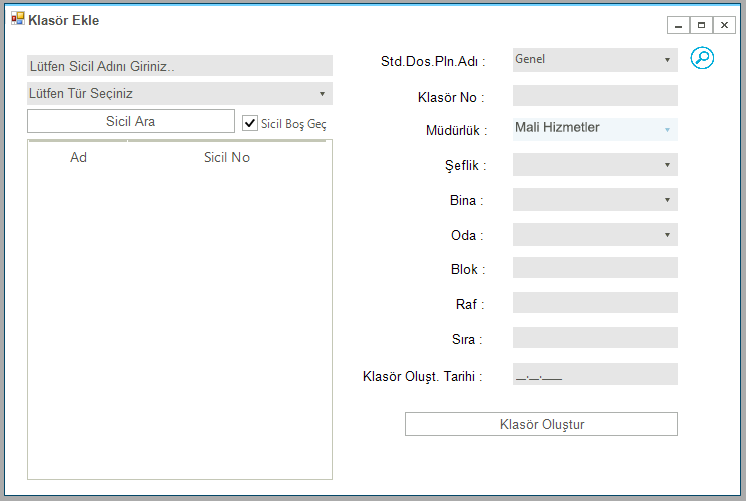Open the Bina dropdown list
Screen dimensions: 746x501
[595, 199]
